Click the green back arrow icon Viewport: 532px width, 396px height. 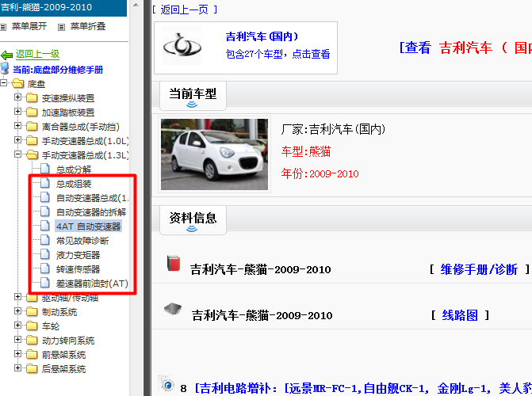coord(7,55)
